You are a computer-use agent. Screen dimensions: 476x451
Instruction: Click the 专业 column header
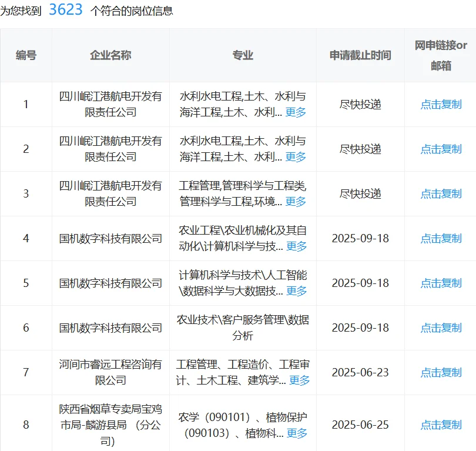tap(243, 55)
